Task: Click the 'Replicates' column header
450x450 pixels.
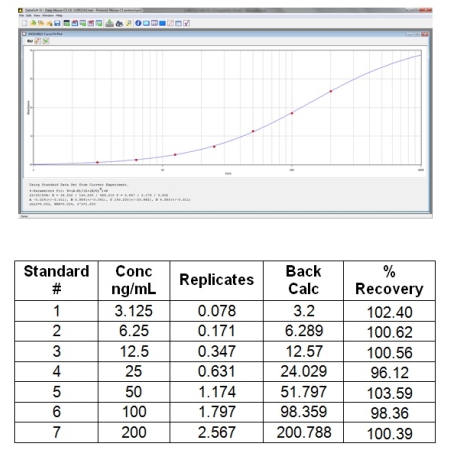Action: [216, 280]
